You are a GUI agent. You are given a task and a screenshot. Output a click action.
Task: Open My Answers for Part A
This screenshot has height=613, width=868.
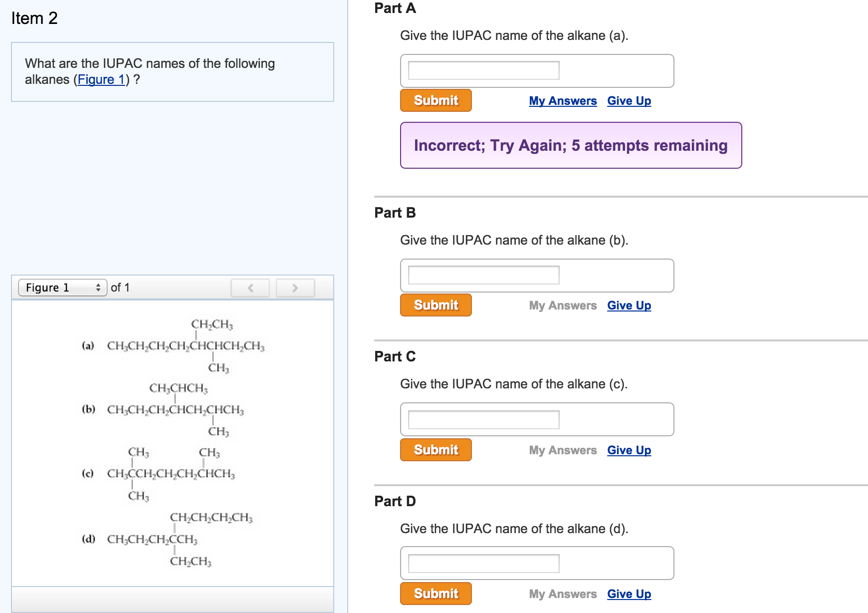click(x=563, y=101)
